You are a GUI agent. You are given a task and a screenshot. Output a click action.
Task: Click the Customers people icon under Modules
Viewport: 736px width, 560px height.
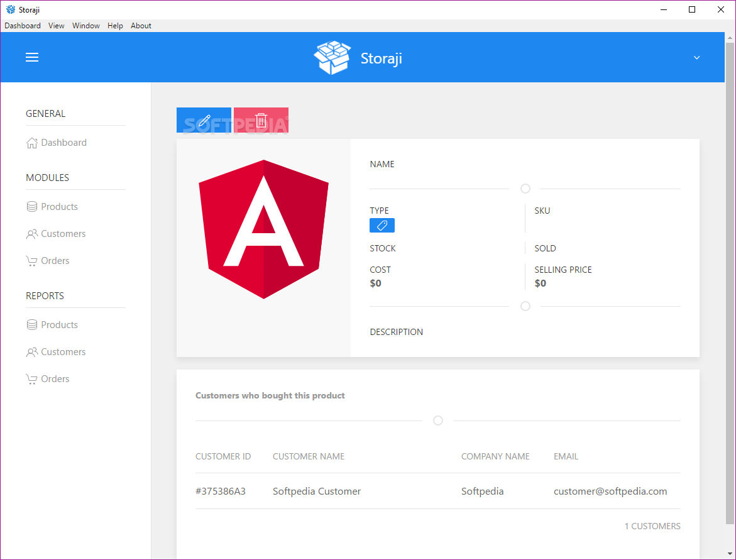click(31, 234)
